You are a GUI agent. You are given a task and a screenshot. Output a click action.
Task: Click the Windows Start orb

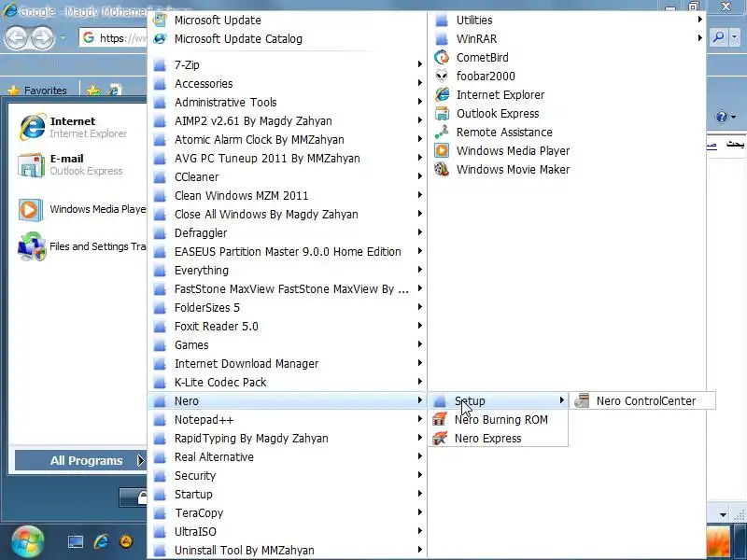[27, 542]
